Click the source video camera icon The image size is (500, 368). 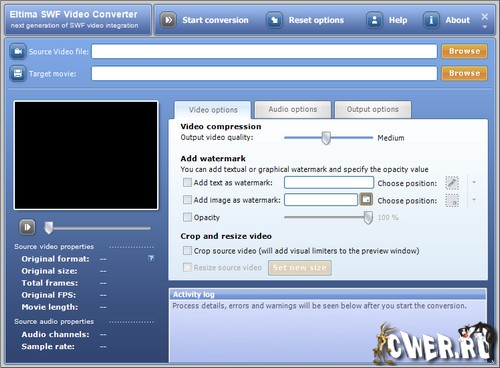[18, 52]
